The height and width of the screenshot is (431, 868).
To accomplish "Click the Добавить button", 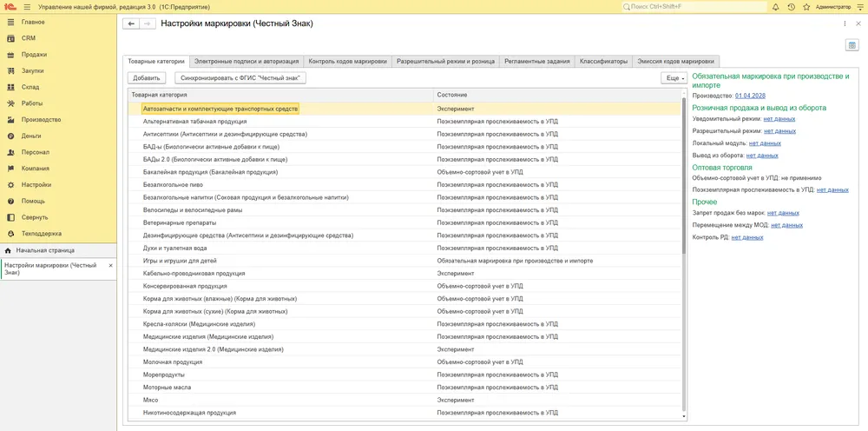I will point(147,78).
